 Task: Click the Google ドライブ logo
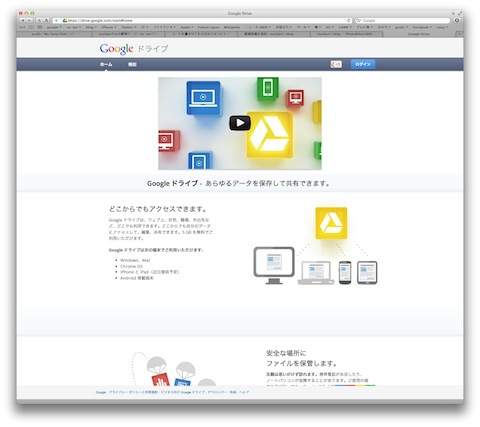134,49
